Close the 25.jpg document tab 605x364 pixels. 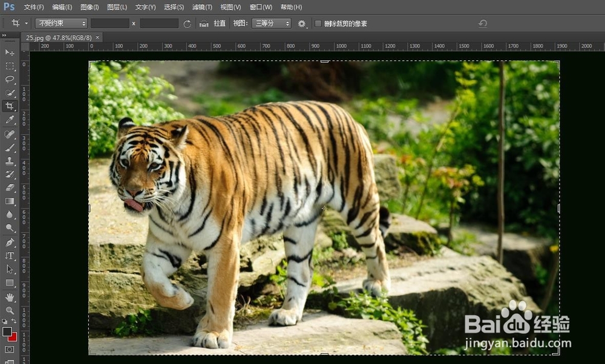tap(97, 37)
